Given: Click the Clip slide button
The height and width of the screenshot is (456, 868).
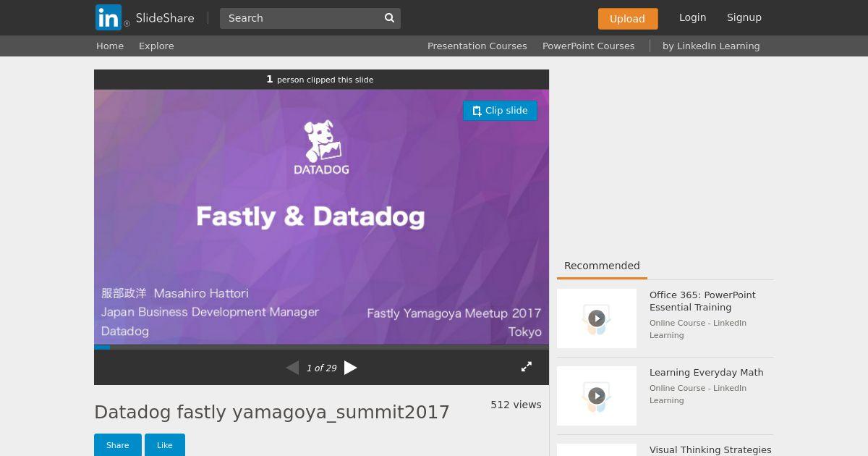Looking at the screenshot, I should point(500,111).
